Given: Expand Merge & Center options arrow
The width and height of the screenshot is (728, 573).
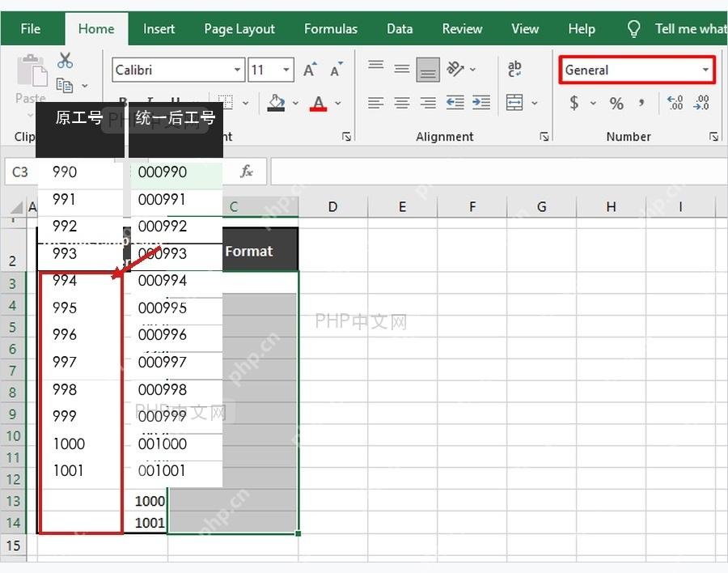Looking at the screenshot, I should pyautogui.click(x=535, y=103).
